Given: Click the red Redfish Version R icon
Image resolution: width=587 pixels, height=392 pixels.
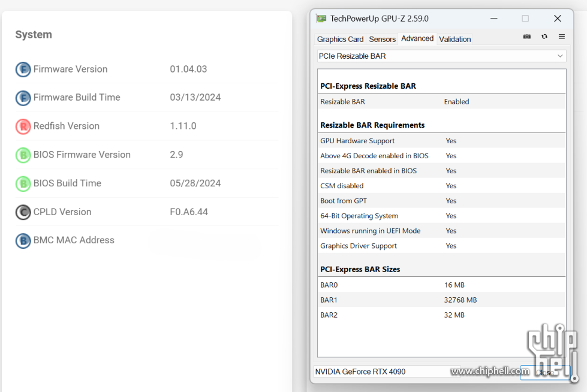Looking at the screenshot, I should 23,126.
